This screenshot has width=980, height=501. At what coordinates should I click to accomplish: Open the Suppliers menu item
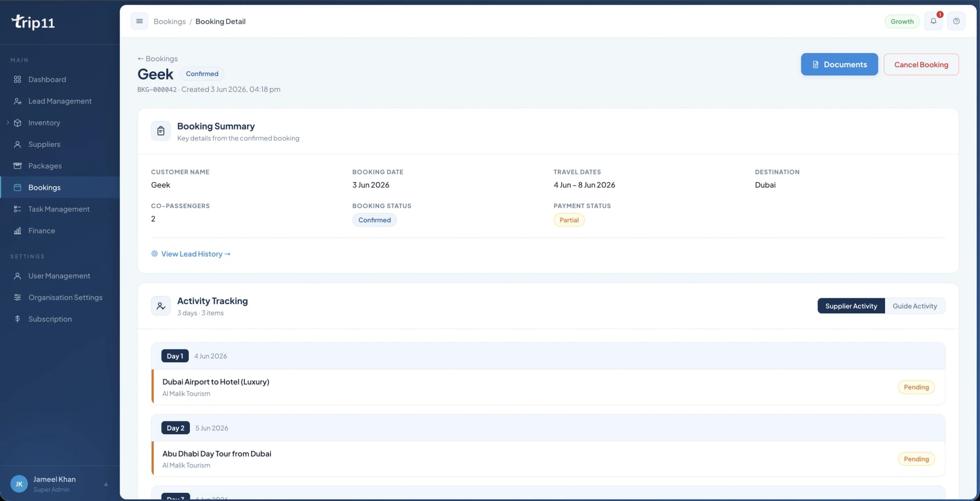pos(60,144)
